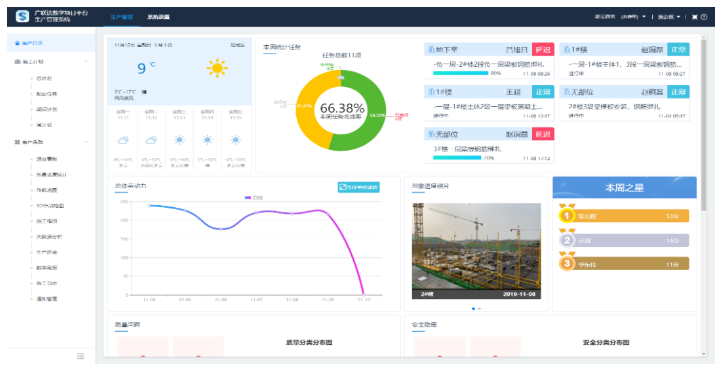Viewport: 722px width, 369px height.
Task: Click the 正常 badge on 王超's card
Action: 543,92
